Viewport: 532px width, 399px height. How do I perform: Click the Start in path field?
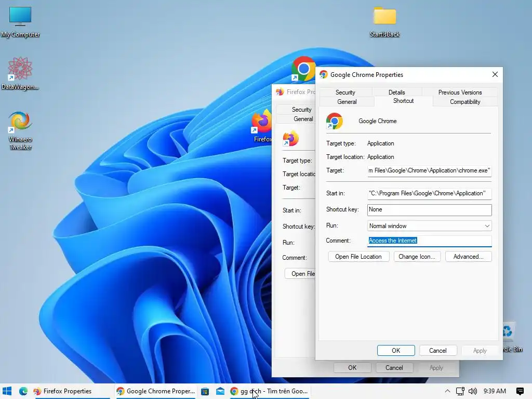429,193
